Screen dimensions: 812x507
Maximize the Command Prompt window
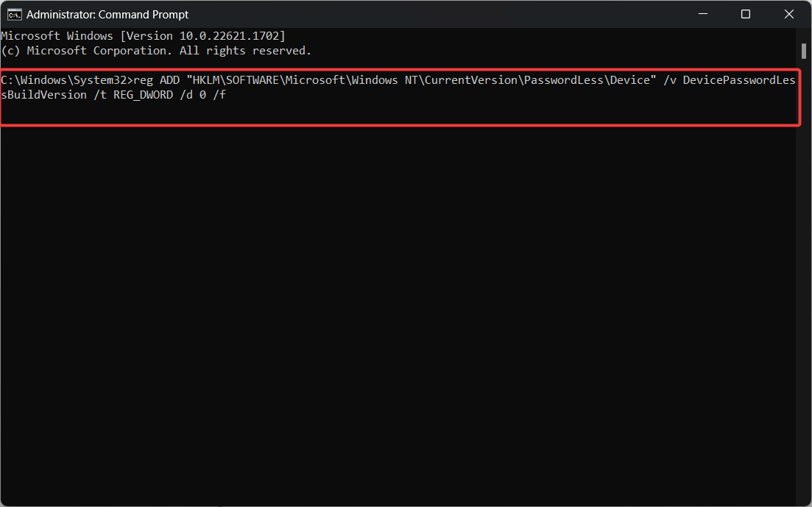(x=746, y=14)
